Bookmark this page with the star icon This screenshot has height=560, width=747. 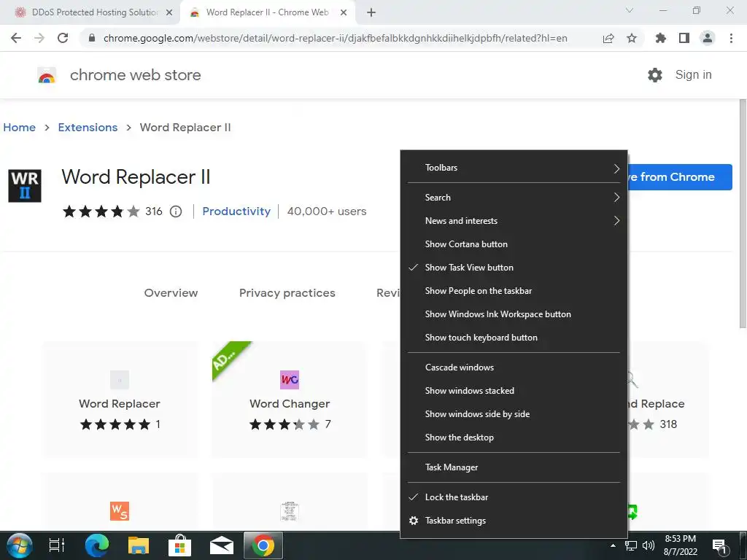(x=632, y=38)
